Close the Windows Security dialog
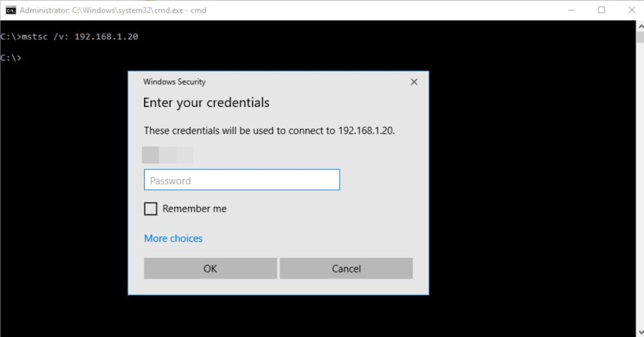 (x=414, y=82)
